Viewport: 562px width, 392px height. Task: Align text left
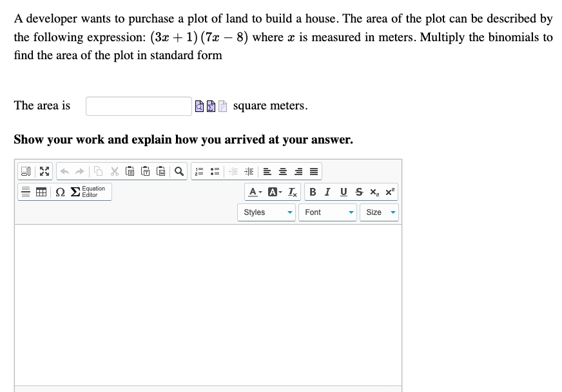coord(267,171)
